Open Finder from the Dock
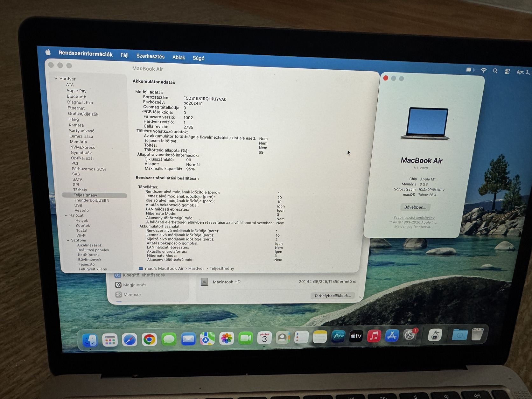 [x=90, y=340]
